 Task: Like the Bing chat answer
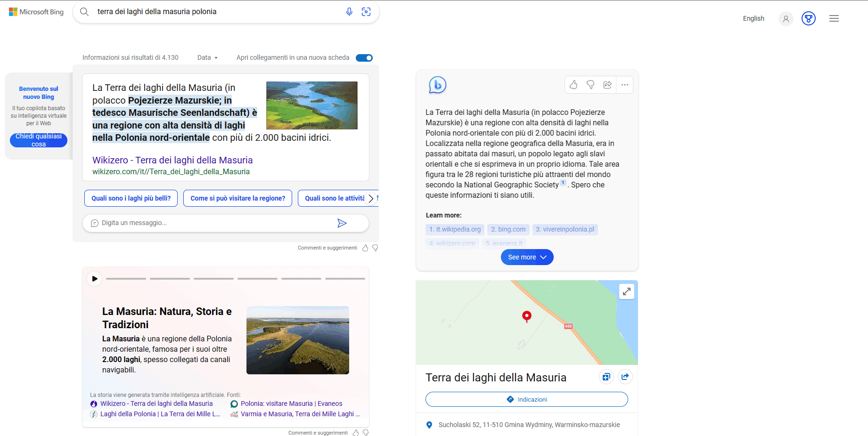(x=573, y=85)
